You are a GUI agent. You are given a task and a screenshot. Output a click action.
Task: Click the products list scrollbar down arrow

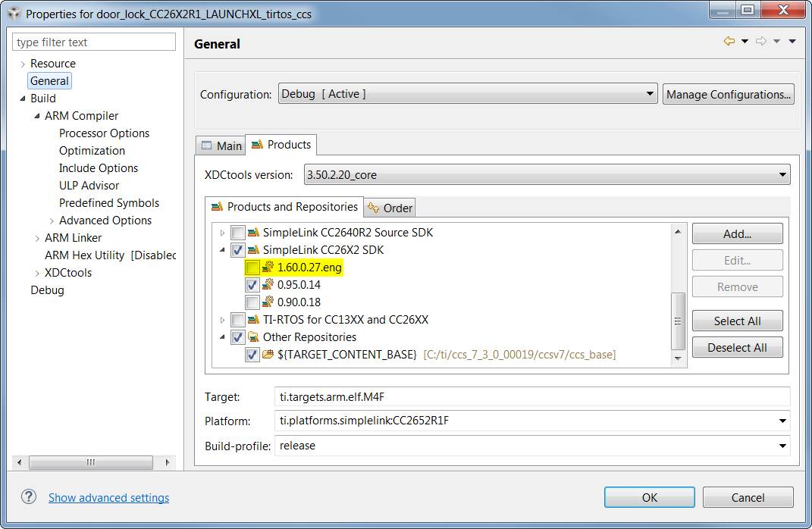pyautogui.click(x=678, y=358)
